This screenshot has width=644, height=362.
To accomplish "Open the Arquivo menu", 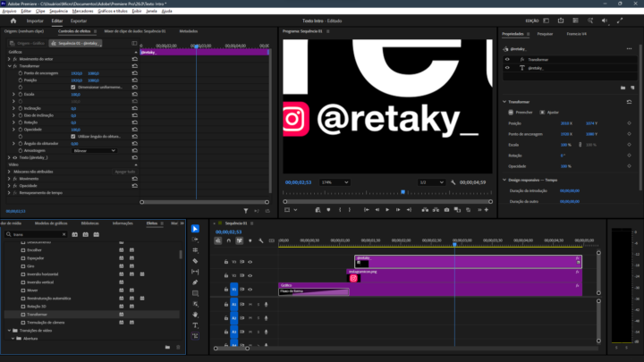I will [x=9, y=11].
